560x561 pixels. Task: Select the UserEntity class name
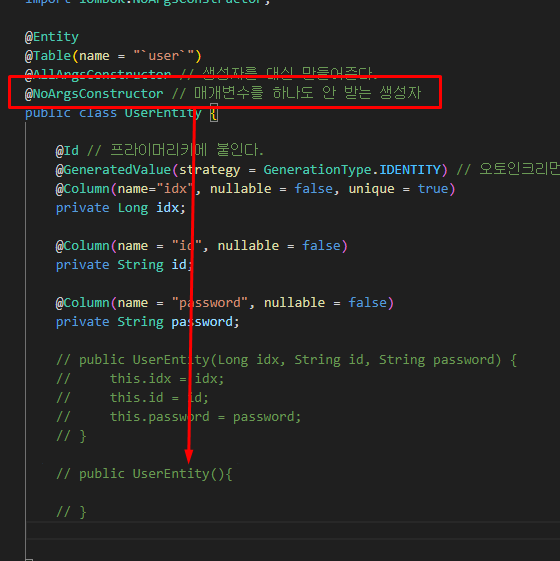point(163,113)
